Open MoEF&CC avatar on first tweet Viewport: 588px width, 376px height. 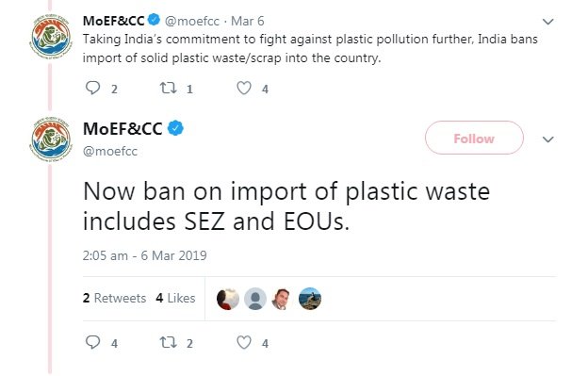[x=50, y=37]
